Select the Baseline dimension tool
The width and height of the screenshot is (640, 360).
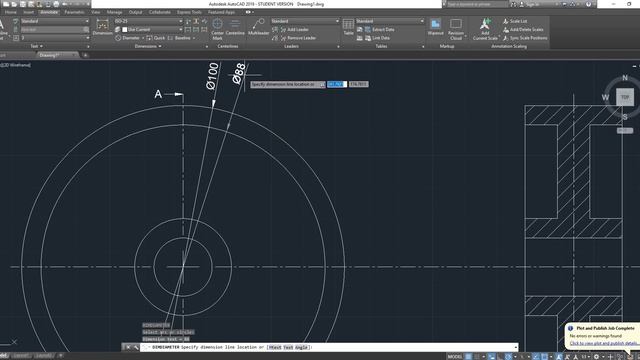179,38
